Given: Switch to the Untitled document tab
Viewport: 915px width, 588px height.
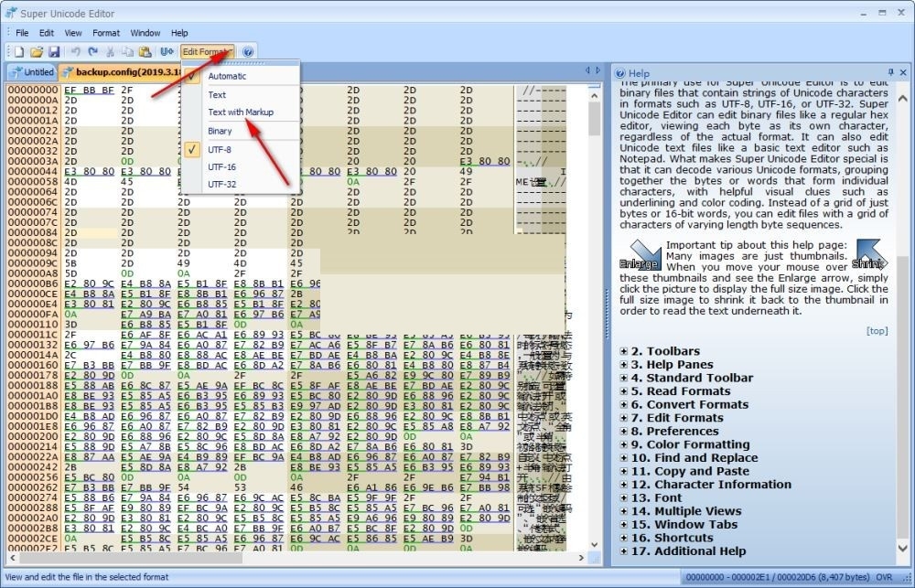Looking at the screenshot, I should [32, 72].
